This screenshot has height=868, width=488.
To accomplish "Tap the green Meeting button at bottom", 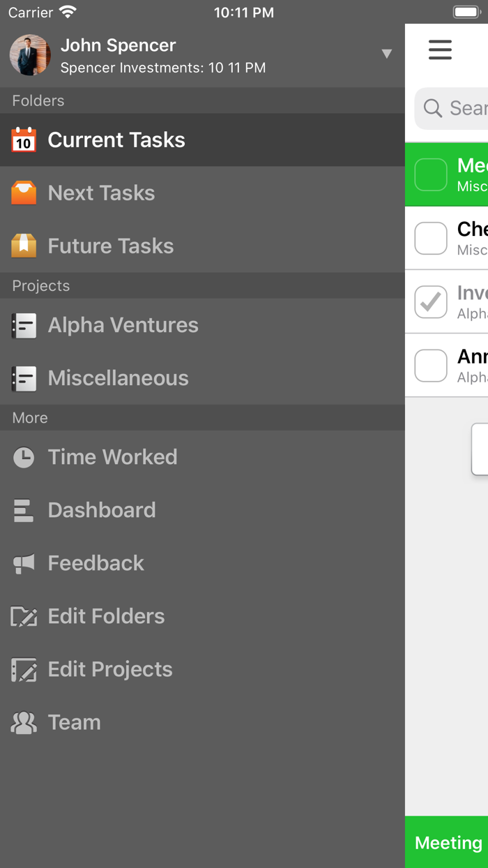I will tap(448, 842).
